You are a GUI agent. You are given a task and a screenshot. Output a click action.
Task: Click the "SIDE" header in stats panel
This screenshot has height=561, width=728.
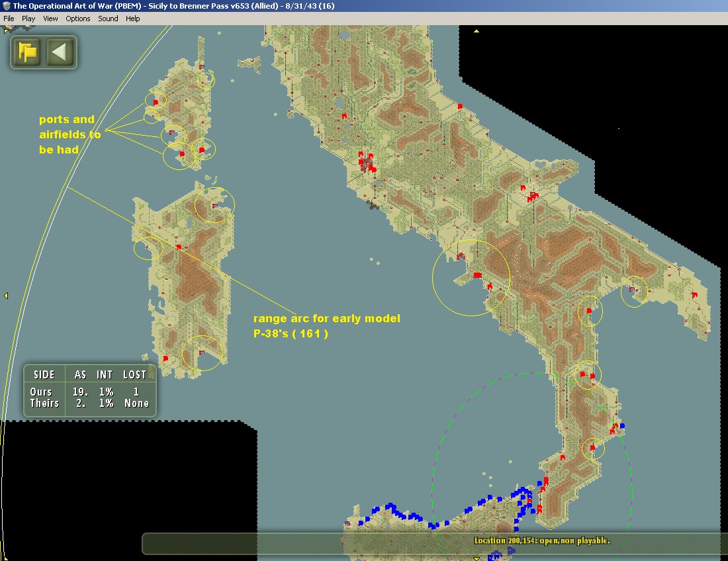(44, 374)
